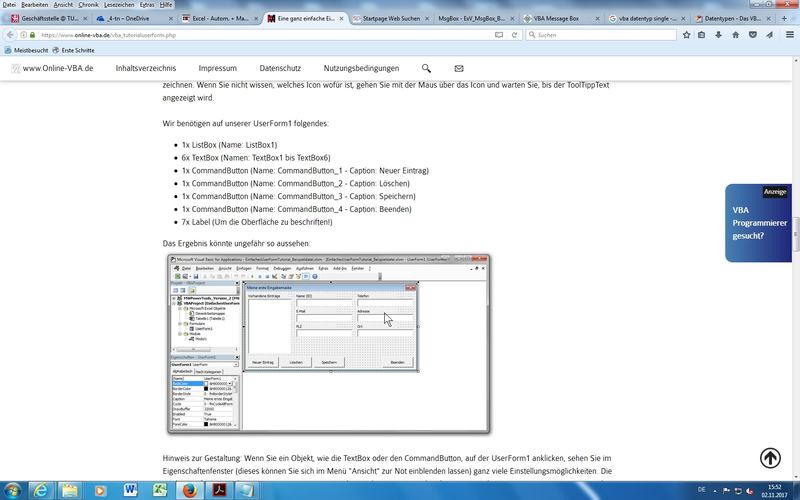Image resolution: width=800 pixels, height=500 pixels.
Task: Show bookmarks list icon
Action: click(702, 35)
